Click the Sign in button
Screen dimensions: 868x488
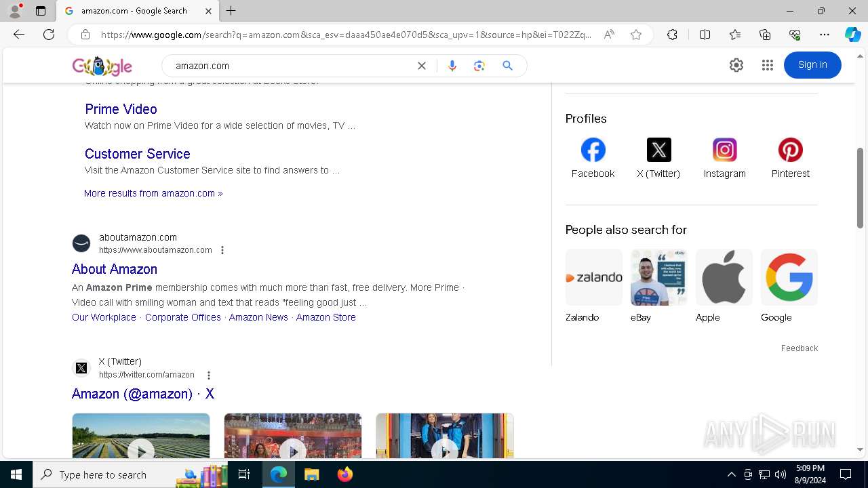point(812,65)
